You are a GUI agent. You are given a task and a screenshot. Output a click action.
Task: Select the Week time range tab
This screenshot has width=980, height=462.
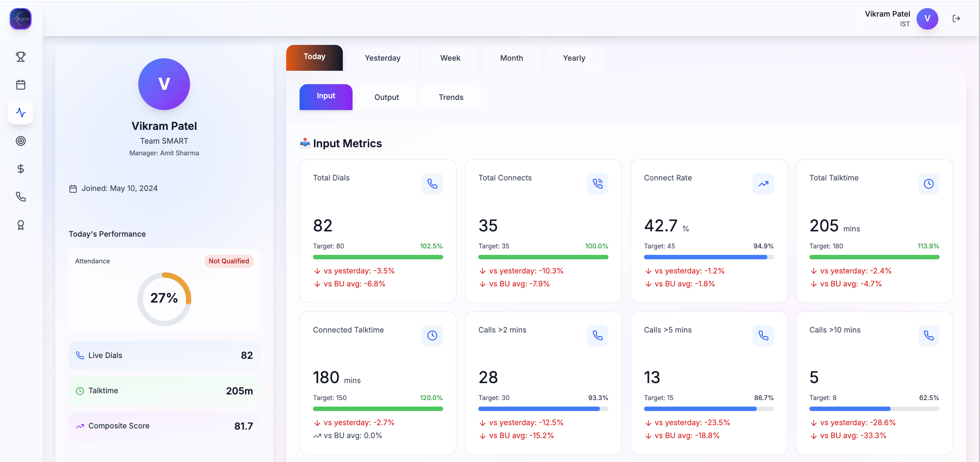(450, 58)
